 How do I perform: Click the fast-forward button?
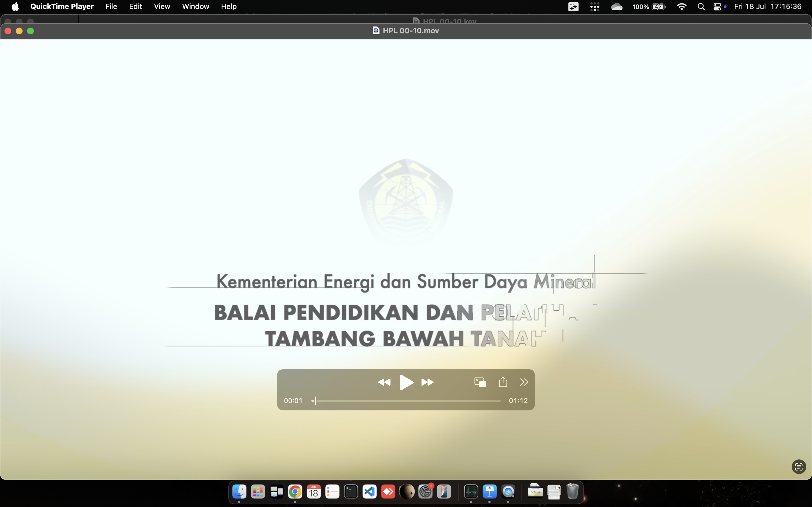pyautogui.click(x=427, y=382)
